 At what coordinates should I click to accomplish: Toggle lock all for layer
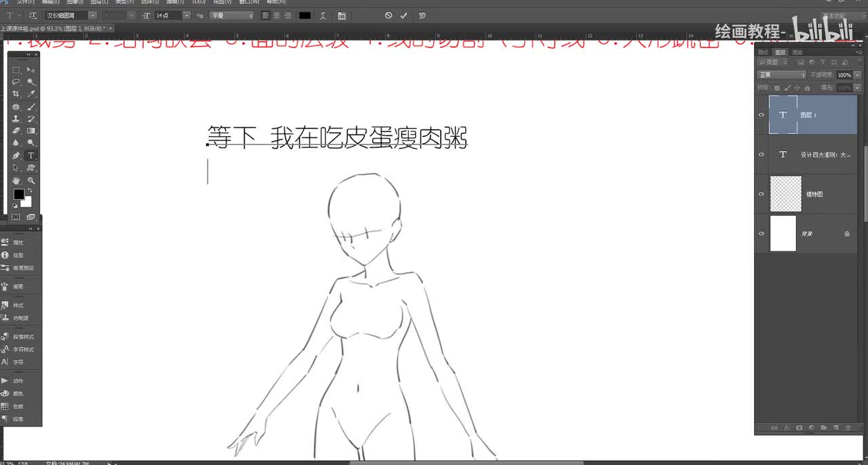[807, 88]
